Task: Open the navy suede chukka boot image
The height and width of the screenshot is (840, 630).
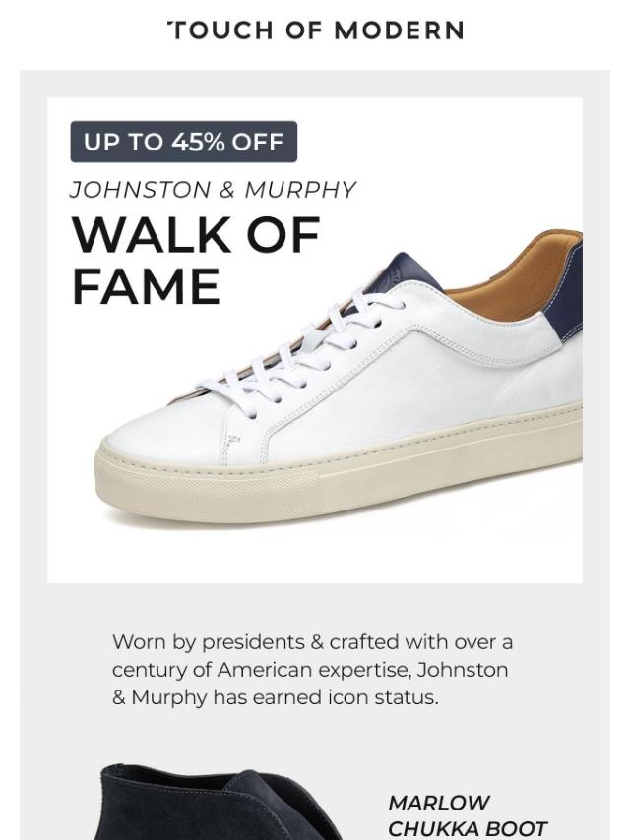Action: point(220,802)
